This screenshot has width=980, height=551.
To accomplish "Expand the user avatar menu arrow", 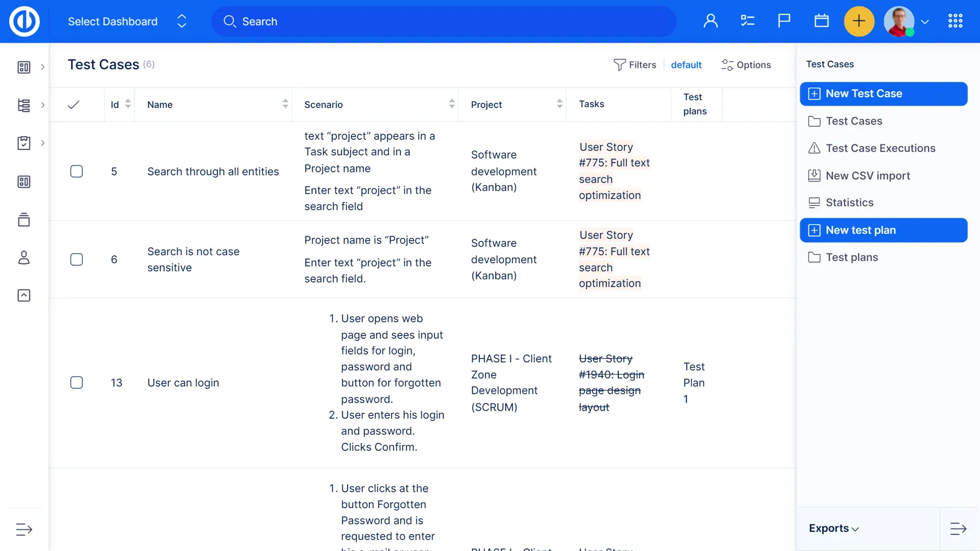I will [x=924, y=22].
